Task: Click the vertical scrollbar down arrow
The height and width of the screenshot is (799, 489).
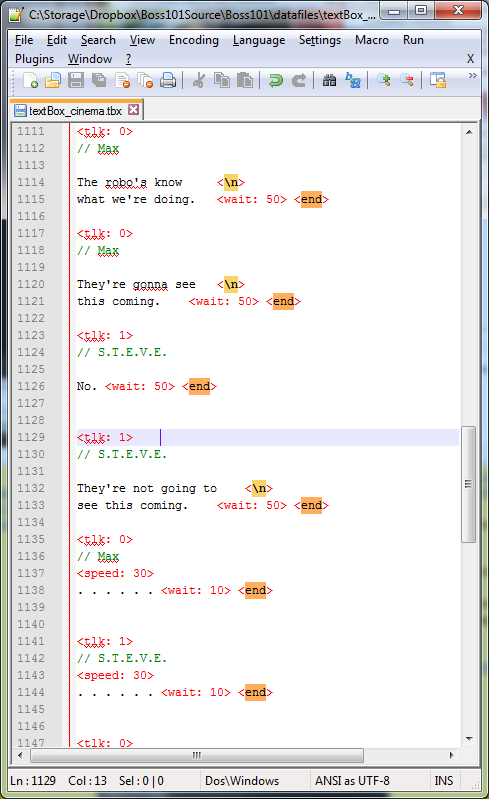Action: pos(469,738)
